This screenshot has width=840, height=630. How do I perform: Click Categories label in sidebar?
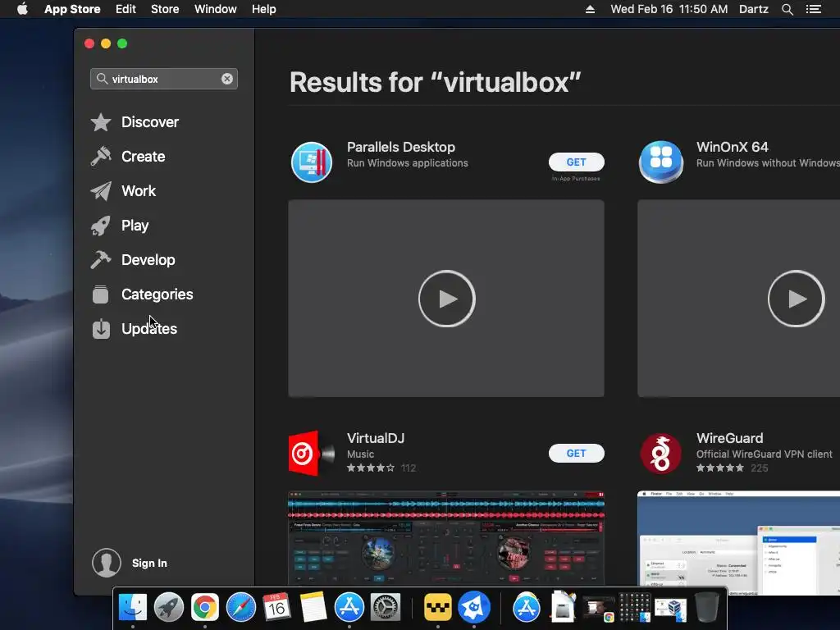pos(157,294)
